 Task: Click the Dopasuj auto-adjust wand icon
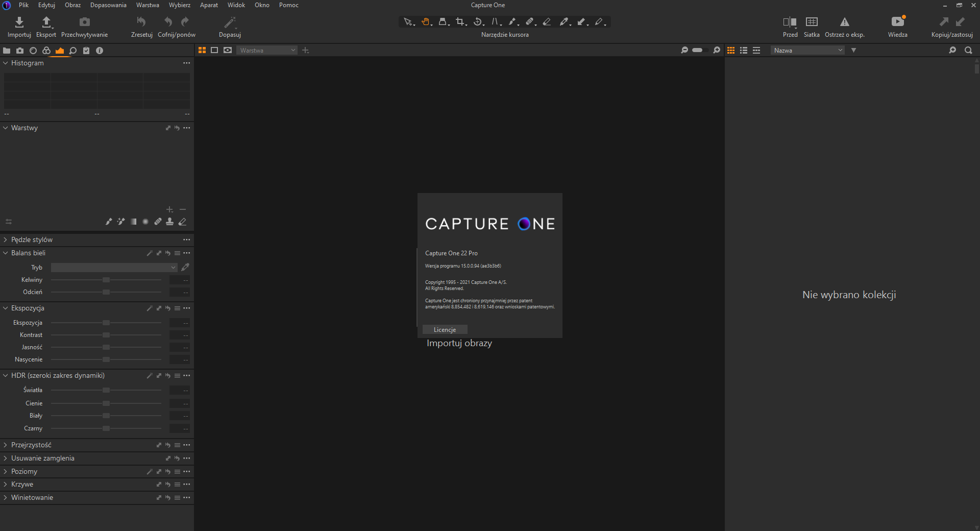230,21
